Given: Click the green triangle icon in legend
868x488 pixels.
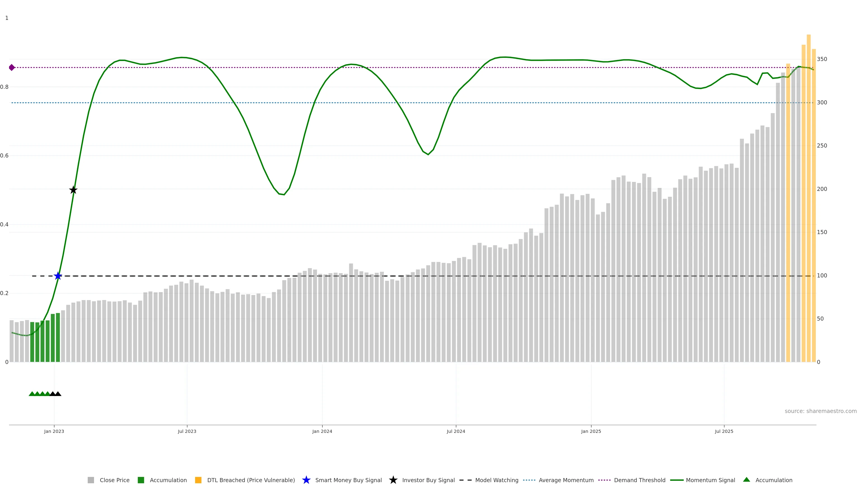Looking at the screenshot, I should (746, 480).
